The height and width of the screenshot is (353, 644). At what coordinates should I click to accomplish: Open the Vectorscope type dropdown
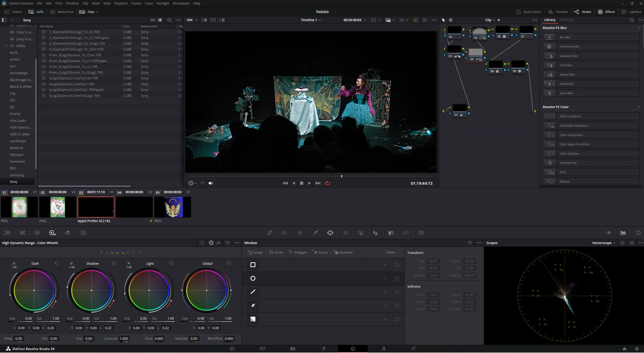coord(604,243)
